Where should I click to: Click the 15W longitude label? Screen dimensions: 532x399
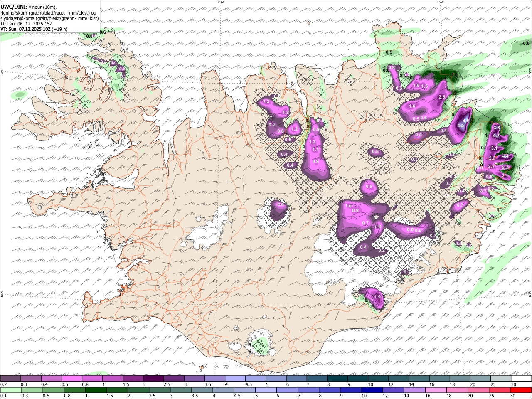(x=440, y=2)
